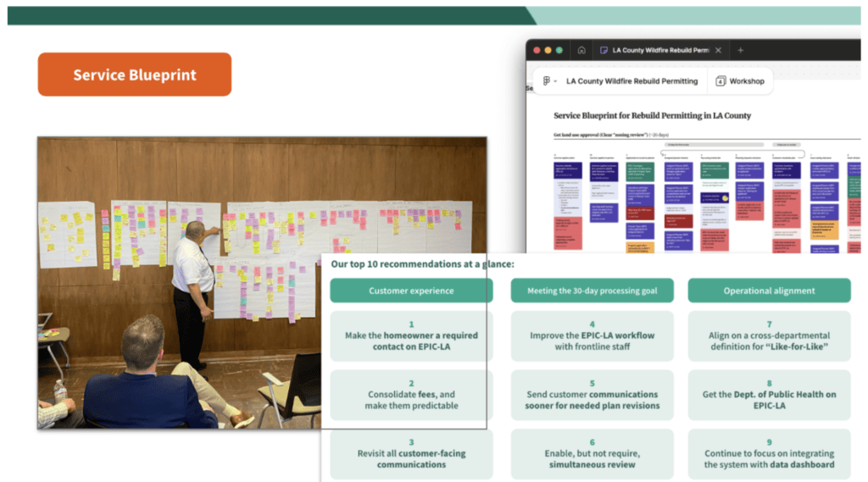Image resolution: width=868 pixels, height=482 pixels.
Task: Click the LA County Wildfire Rebuild Permitting title
Action: 632,81
